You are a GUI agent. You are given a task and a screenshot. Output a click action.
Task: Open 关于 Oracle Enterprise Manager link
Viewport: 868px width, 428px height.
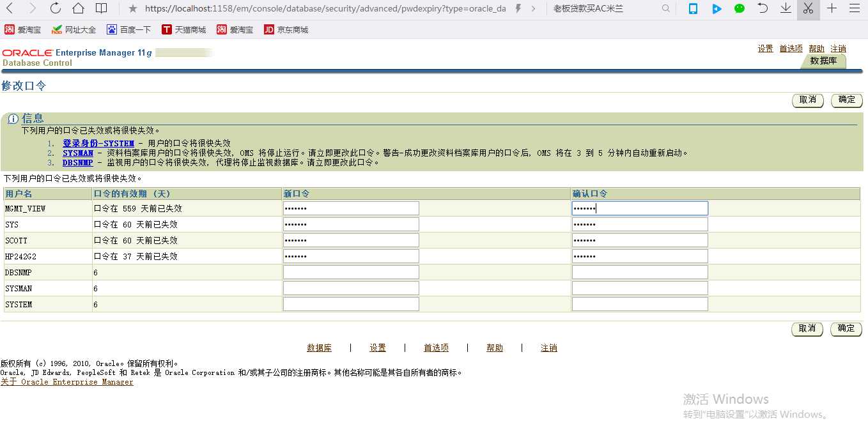coord(67,382)
